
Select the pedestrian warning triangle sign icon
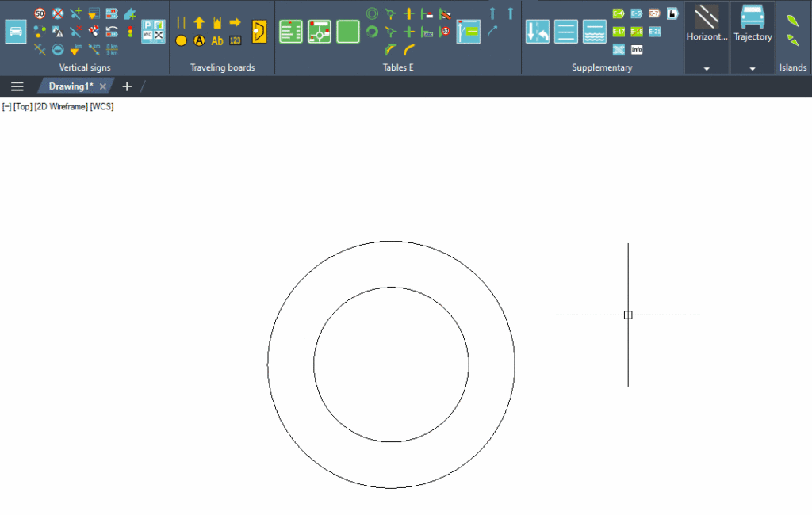57,32
